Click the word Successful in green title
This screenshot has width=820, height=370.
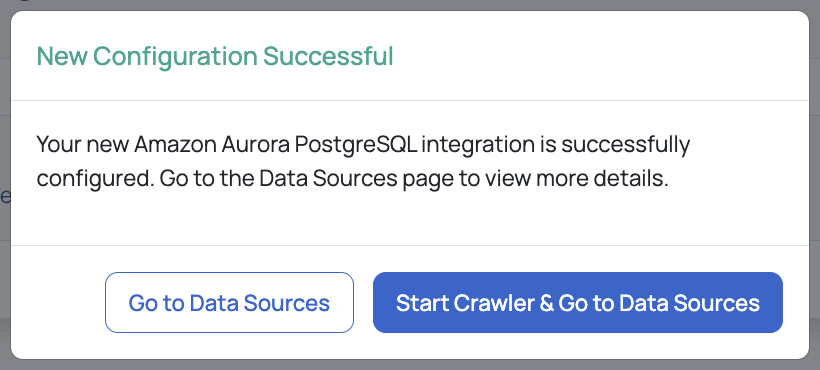click(x=328, y=56)
